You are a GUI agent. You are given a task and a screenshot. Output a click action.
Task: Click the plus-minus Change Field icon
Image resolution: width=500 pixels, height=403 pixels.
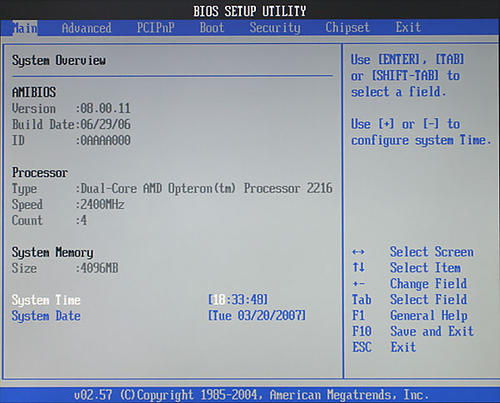point(359,284)
